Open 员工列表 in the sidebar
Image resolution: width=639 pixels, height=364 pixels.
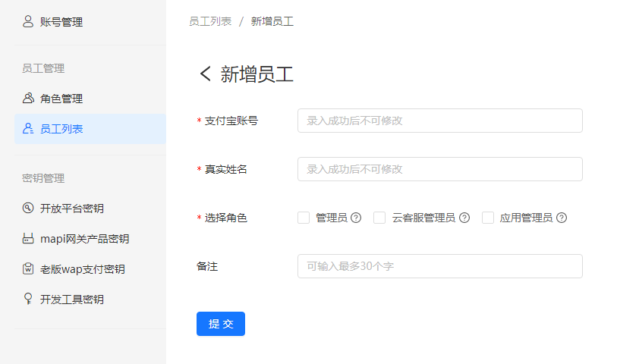61,129
